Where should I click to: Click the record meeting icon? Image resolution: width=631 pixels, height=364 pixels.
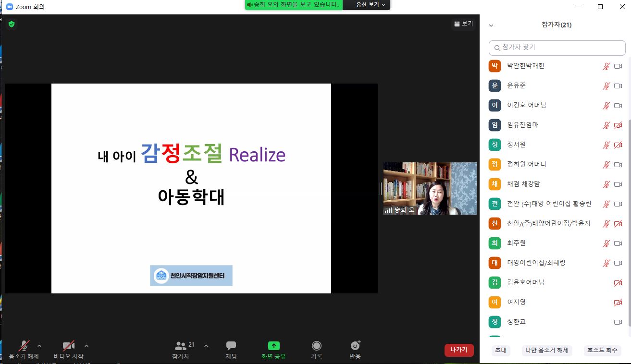[316, 346]
